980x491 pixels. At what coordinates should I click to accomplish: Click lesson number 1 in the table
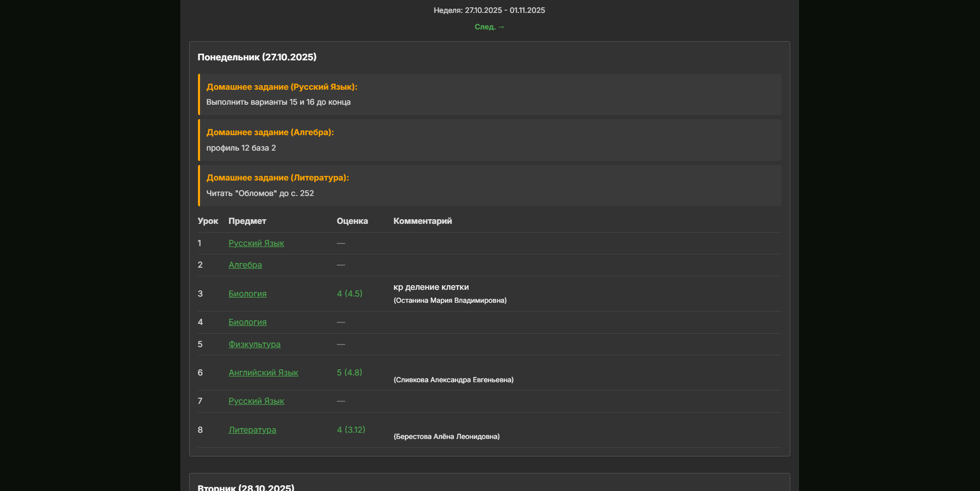(200, 243)
